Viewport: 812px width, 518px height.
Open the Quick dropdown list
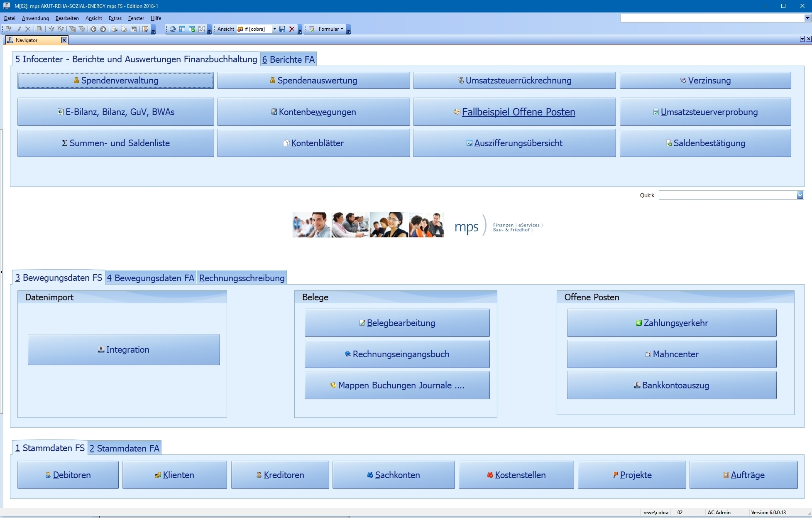pyautogui.click(x=800, y=195)
